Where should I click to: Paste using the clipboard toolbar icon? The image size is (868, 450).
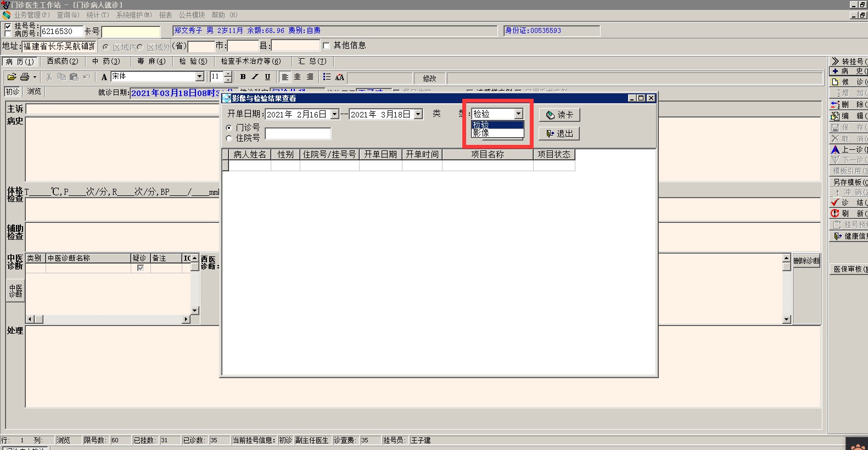tap(74, 77)
